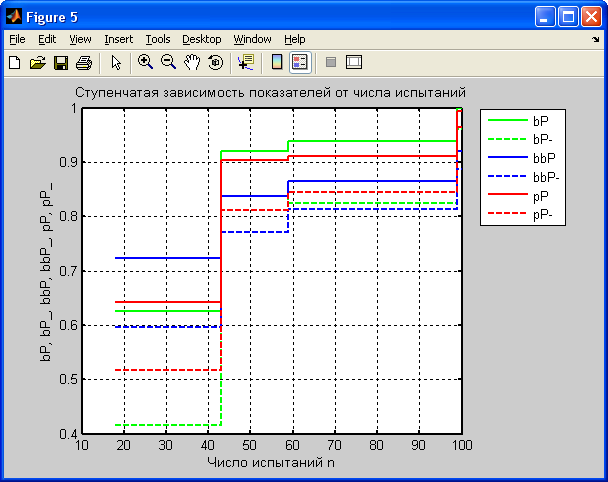Select the Edit Plot arrow tool
The image size is (608, 482).
(116, 62)
